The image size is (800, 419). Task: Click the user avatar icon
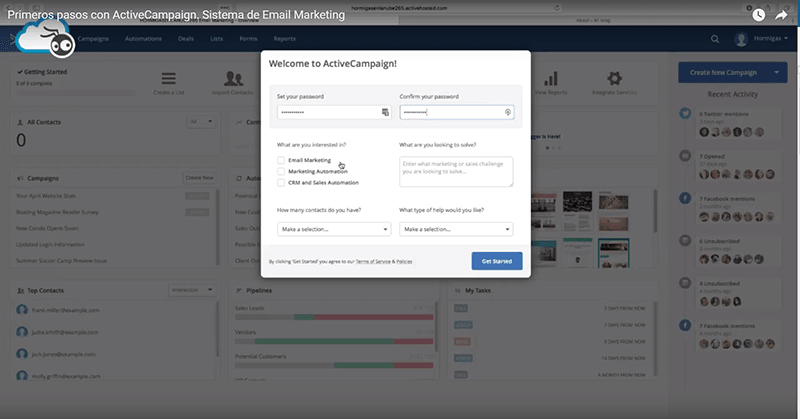741,39
